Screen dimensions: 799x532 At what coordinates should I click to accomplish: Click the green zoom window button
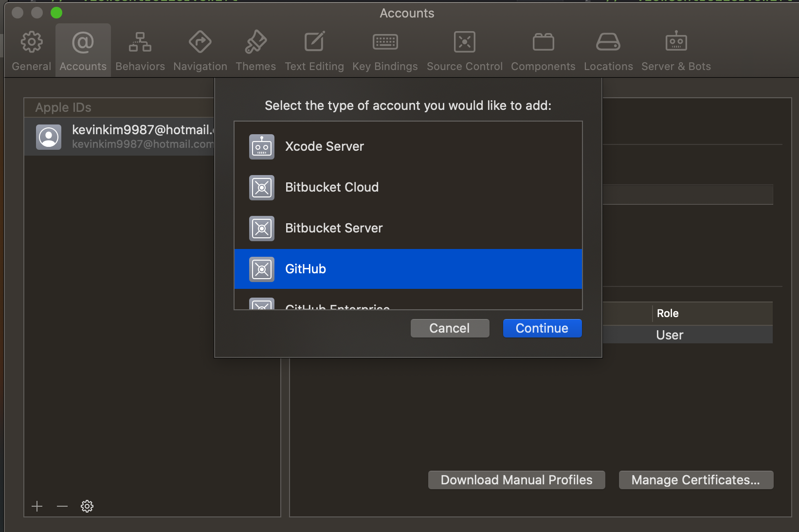[x=56, y=13]
